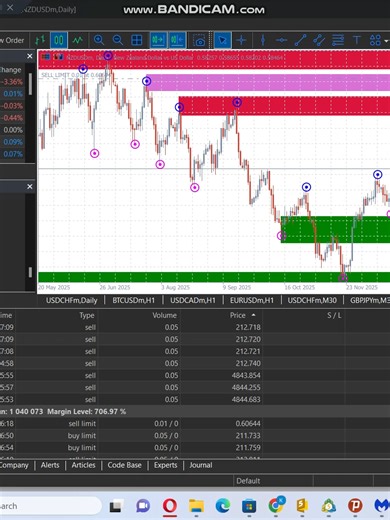Select the sell limit order at 0.60644

(195, 424)
